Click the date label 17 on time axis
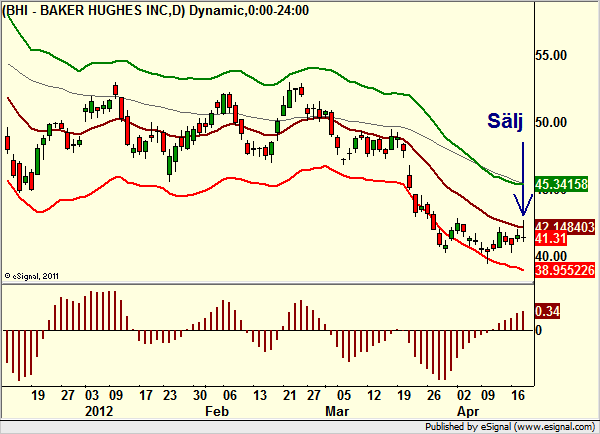600x434 pixels. (145, 395)
